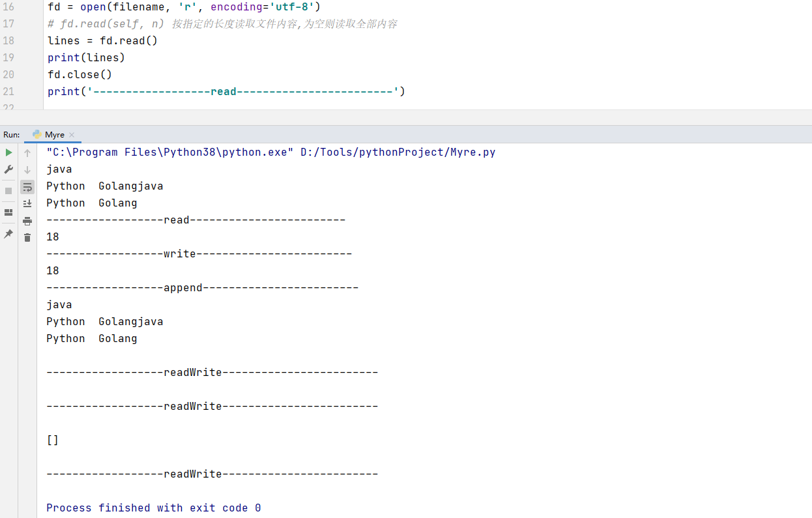This screenshot has height=518, width=812.
Task: Click the first 'java' output line
Action: click(x=59, y=169)
